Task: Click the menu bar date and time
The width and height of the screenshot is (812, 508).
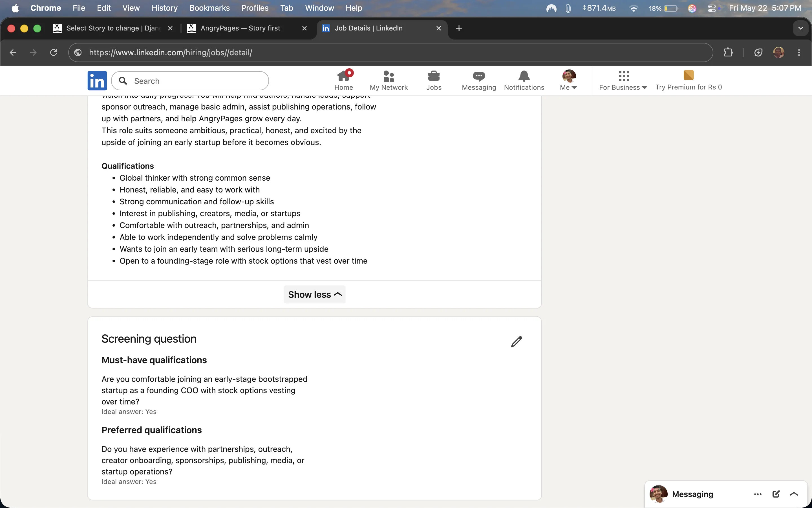Action: (765, 8)
